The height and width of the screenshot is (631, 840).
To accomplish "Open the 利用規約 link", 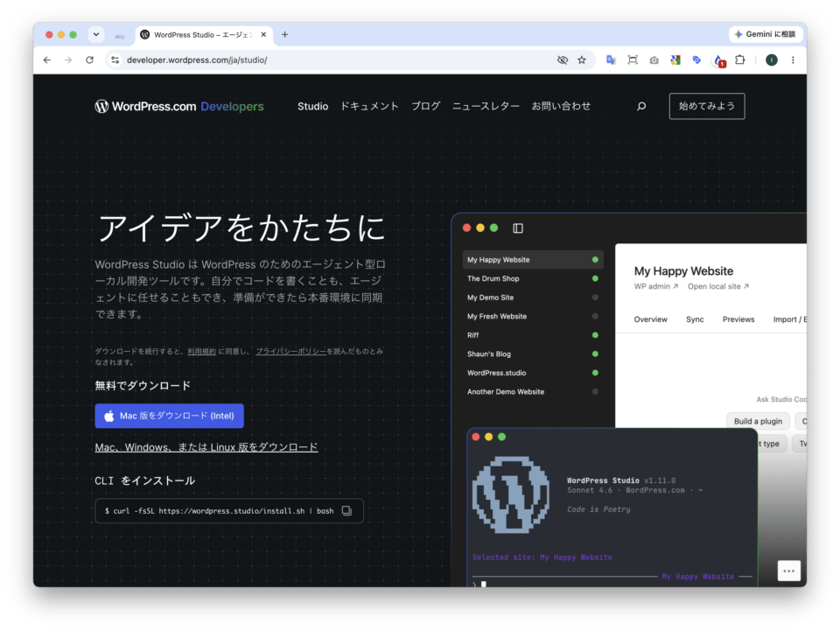I will click(201, 352).
